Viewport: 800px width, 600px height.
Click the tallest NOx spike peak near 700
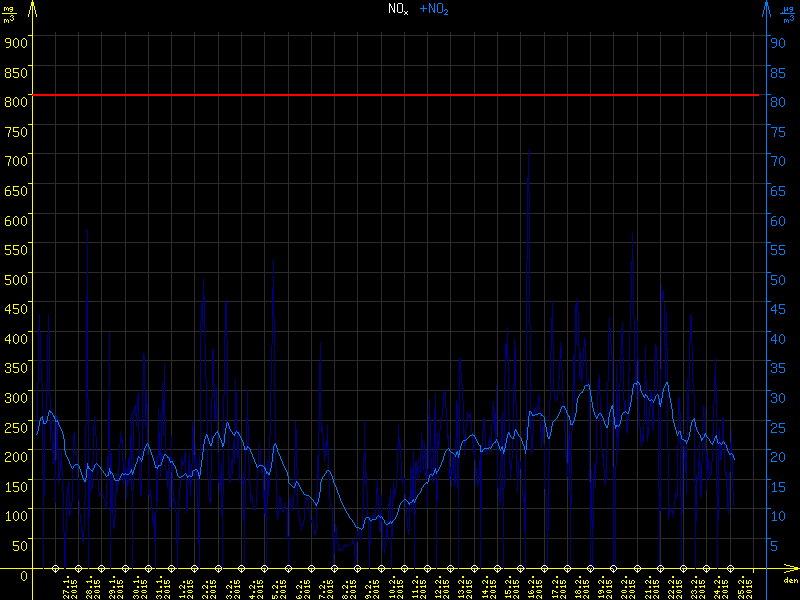click(528, 152)
